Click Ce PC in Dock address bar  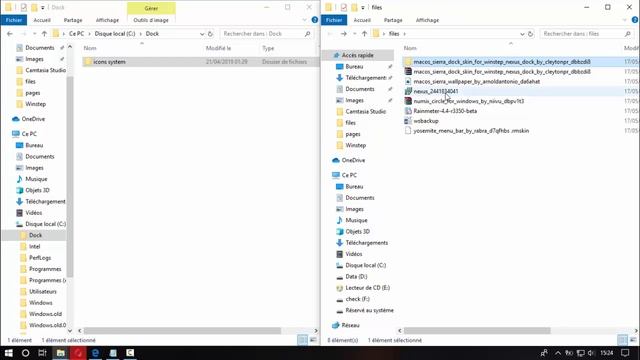coord(76,34)
